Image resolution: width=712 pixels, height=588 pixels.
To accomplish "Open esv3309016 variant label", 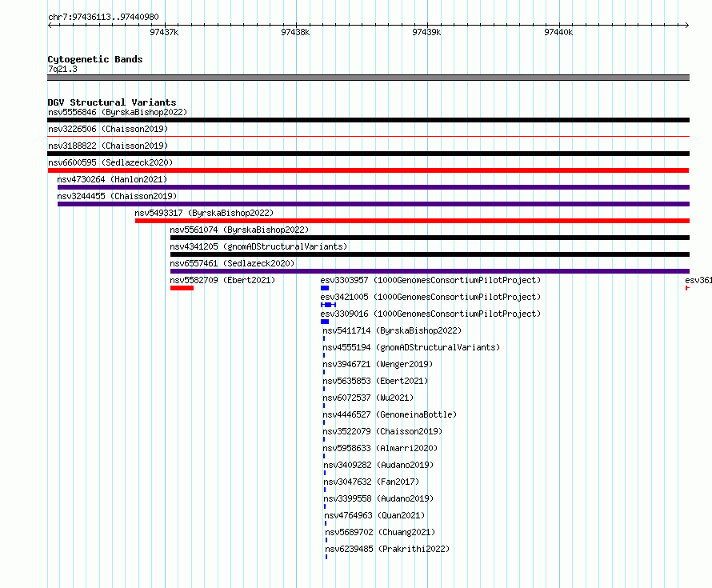I will [x=430, y=314].
